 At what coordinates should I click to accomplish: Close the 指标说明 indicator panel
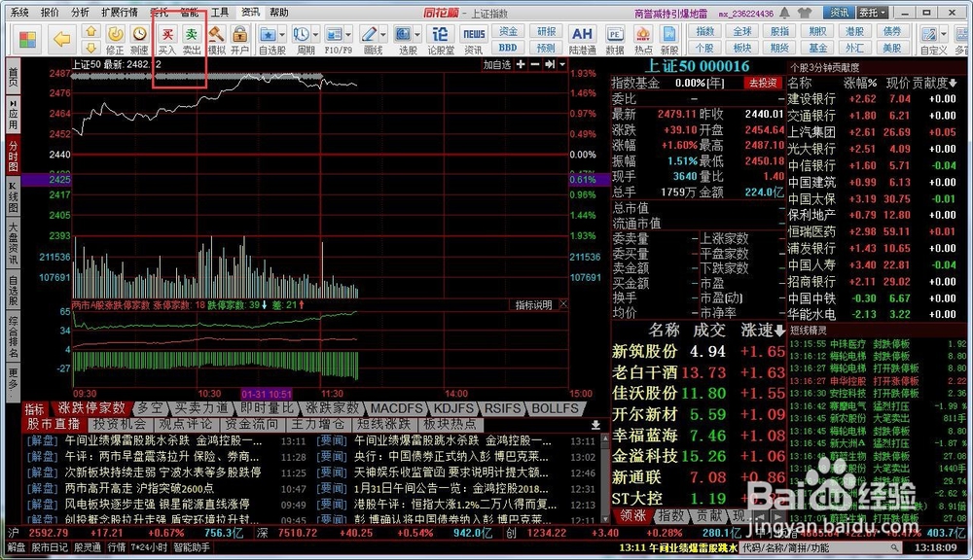pyautogui.click(x=562, y=304)
